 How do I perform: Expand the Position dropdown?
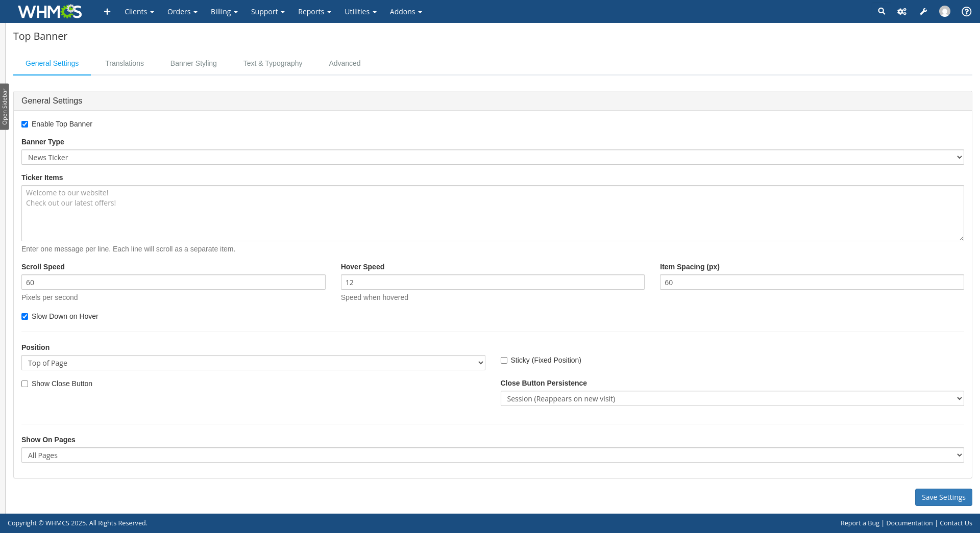point(253,363)
